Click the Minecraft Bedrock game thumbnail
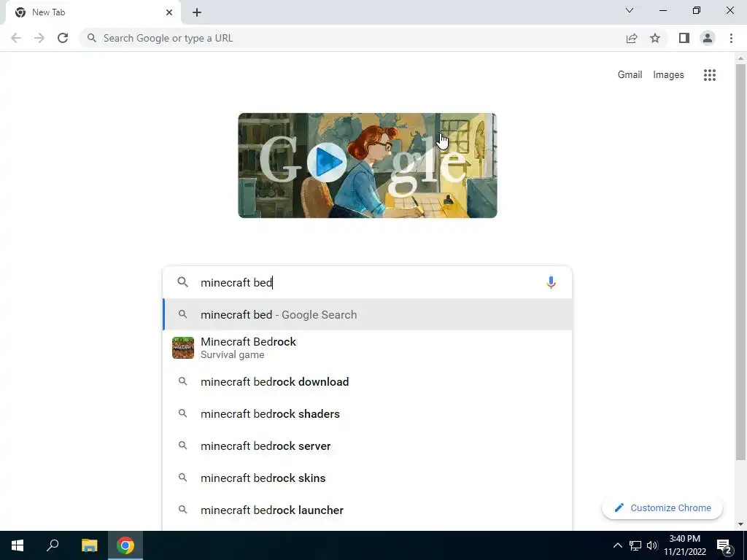Image resolution: width=747 pixels, height=560 pixels. tap(183, 348)
